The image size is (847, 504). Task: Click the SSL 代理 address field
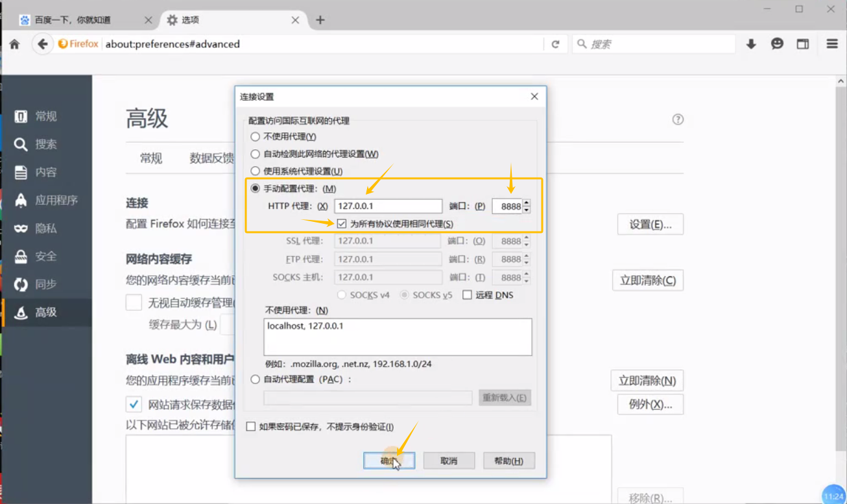pyautogui.click(x=388, y=241)
